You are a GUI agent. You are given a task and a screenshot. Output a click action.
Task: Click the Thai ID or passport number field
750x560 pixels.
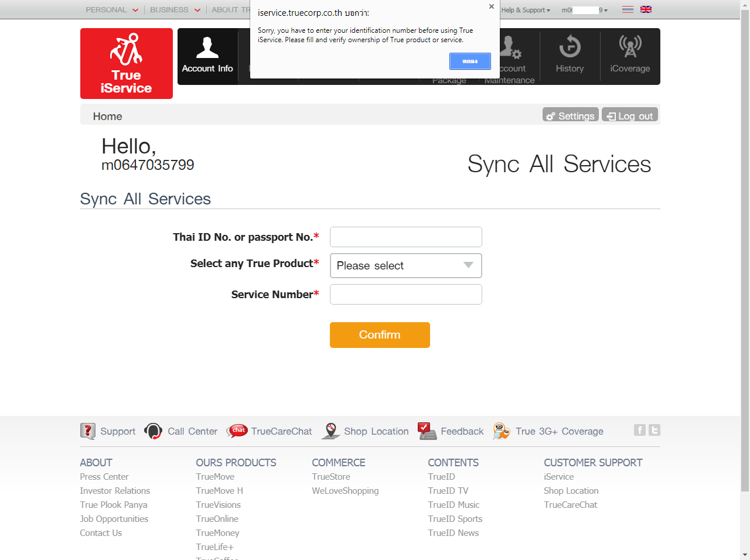(406, 237)
